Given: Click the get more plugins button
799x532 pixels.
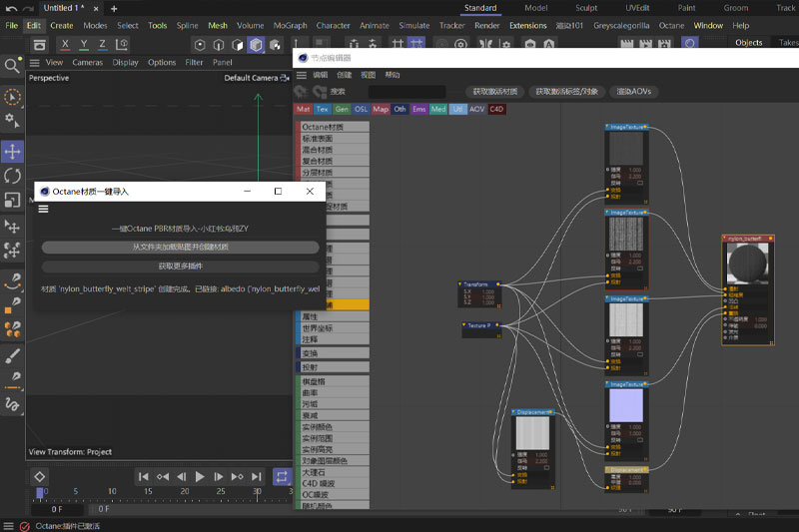Looking at the screenshot, I should (x=181, y=266).
